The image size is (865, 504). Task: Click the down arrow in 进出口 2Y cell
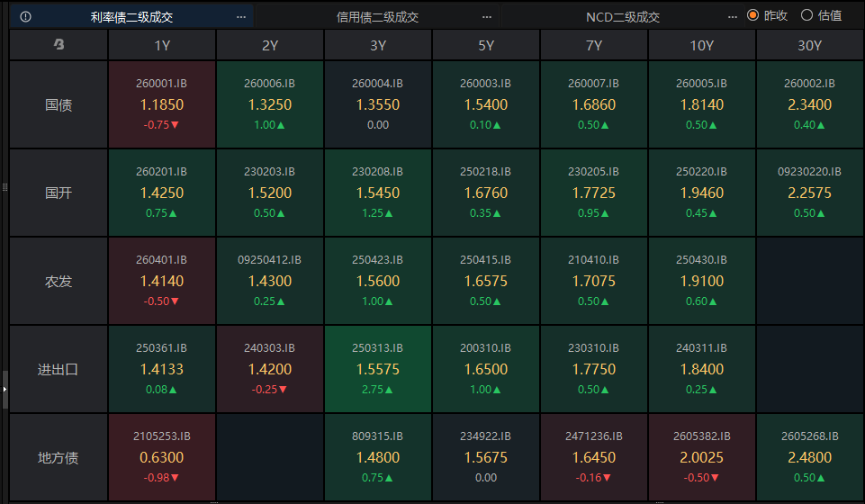pos(283,390)
